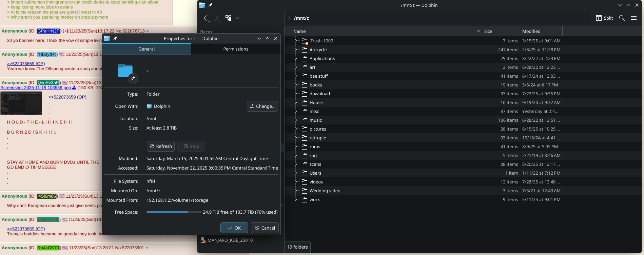Click the Canadian flag on GPaHrN2P post
This screenshot has height=255, width=644.
click(66, 31)
